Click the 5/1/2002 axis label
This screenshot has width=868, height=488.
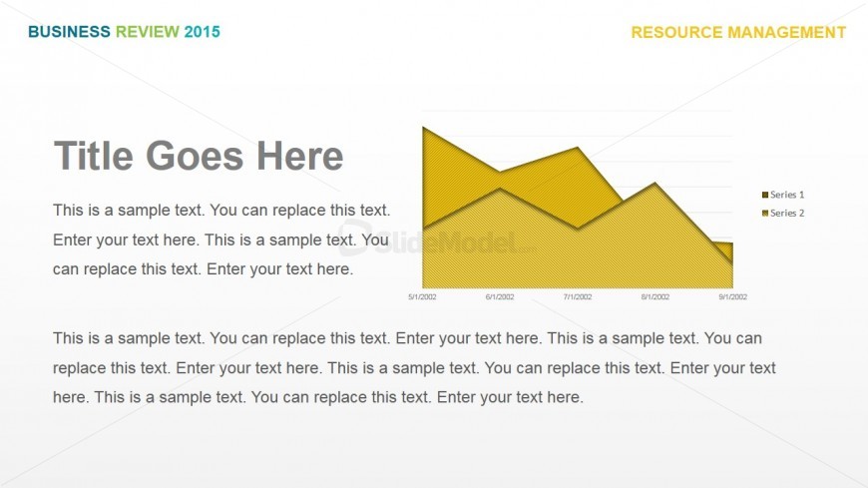tap(422, 297)
